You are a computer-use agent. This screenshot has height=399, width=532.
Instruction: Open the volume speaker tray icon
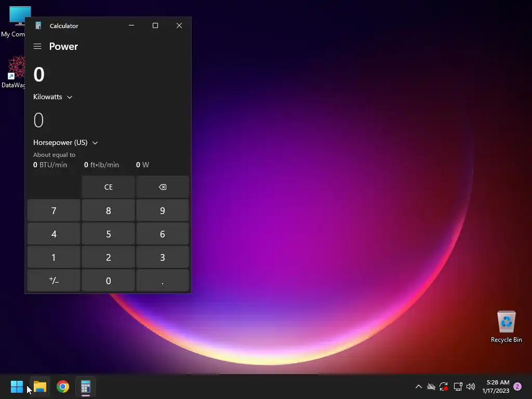tap(471, 387)
